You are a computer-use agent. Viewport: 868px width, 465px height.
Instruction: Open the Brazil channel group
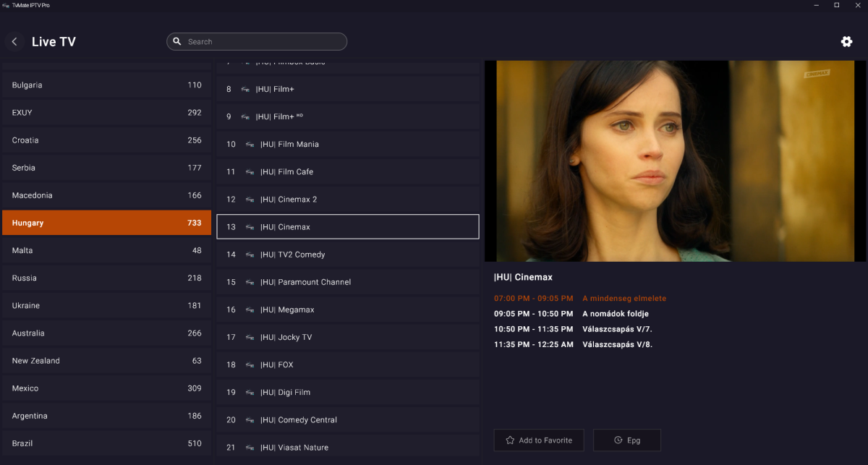[106, 443]
